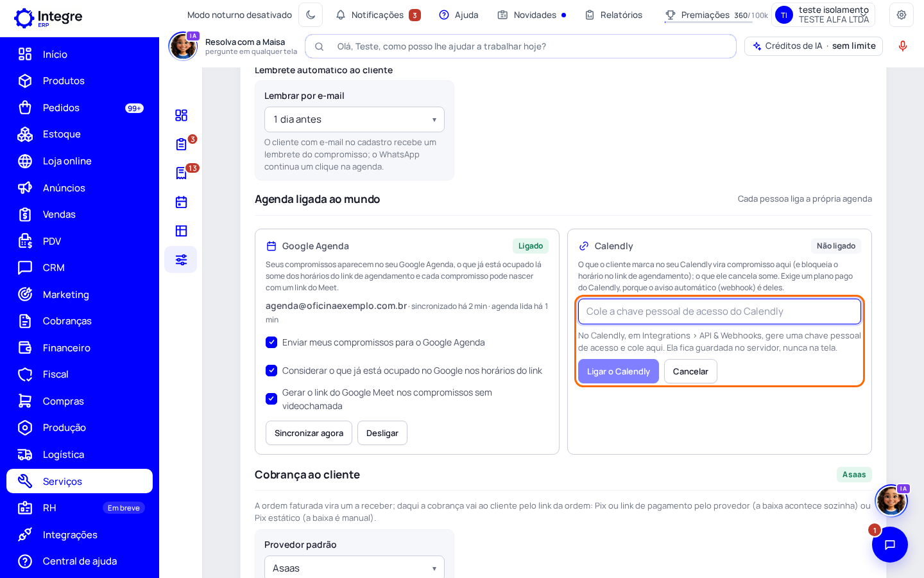Open Estoque in sidebar

click(x=80, y=134)
